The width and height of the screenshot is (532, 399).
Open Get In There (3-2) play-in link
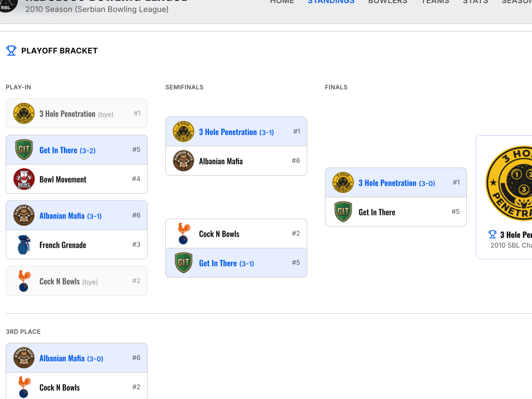tap(67, 150)
